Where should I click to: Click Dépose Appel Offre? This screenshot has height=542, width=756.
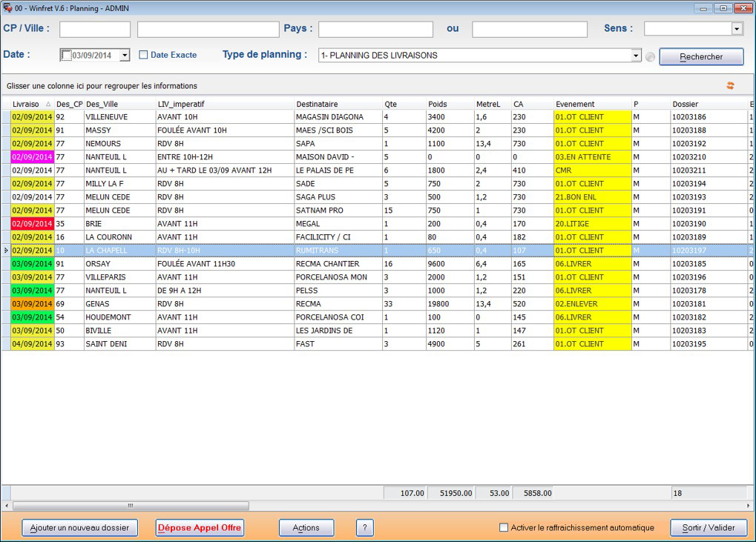(199, 527)
